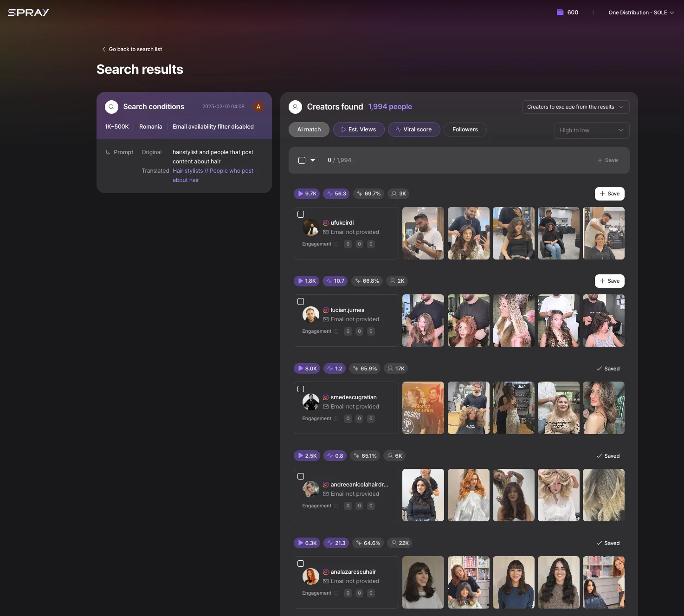Select the Est. Views sort tab
The height and width of the screenshot is (616, 684).
coord(359,130)
